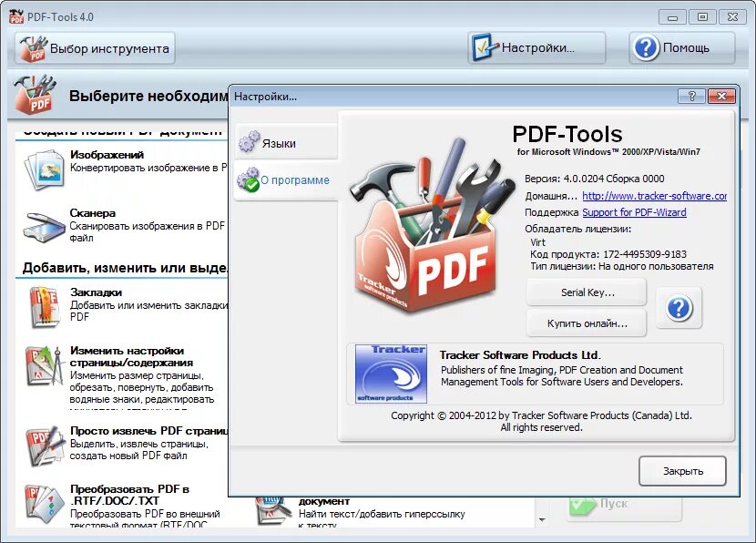Switch to the О программе tab
This screenshot has width=756, height=543.
(x=287, y=179)
